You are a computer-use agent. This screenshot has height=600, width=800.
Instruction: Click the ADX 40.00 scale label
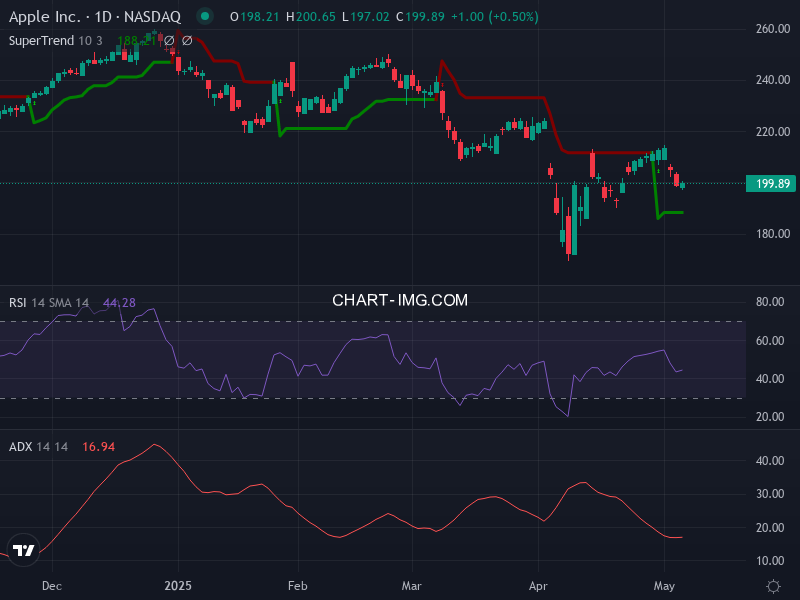coord(770,461)
